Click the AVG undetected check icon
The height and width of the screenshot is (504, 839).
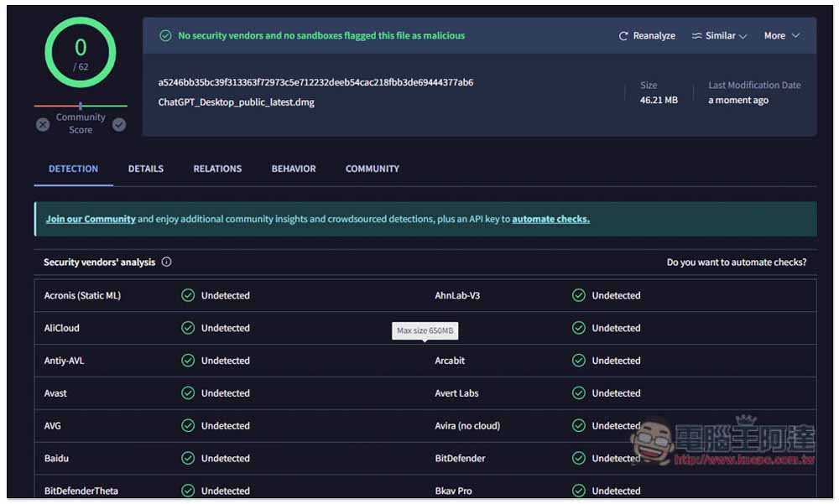pos(188,426)
